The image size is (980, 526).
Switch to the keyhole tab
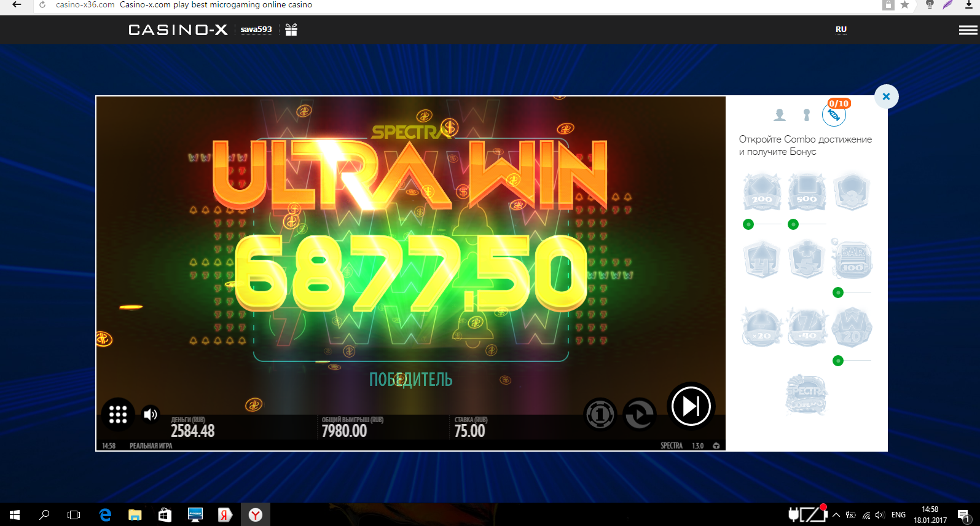point(807,115)
